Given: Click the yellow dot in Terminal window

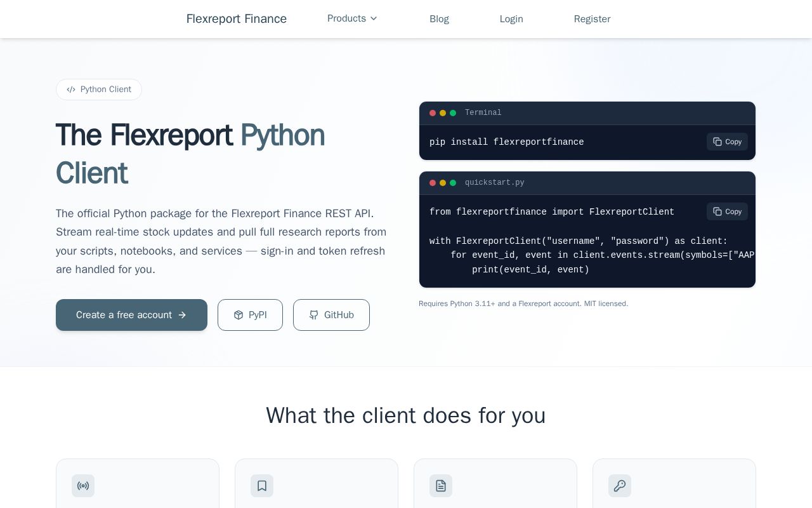Looking at the screenshot, I should pos(443,113).
